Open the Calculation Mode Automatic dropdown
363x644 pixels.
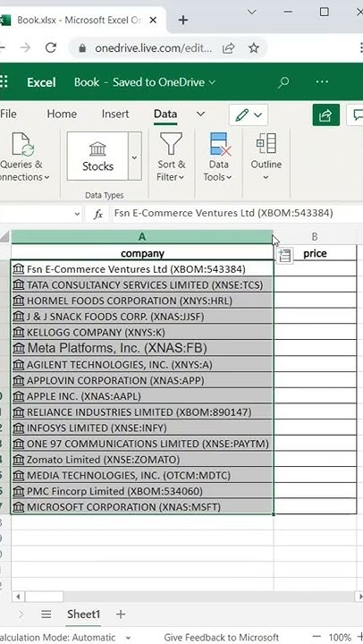[65, 637]
